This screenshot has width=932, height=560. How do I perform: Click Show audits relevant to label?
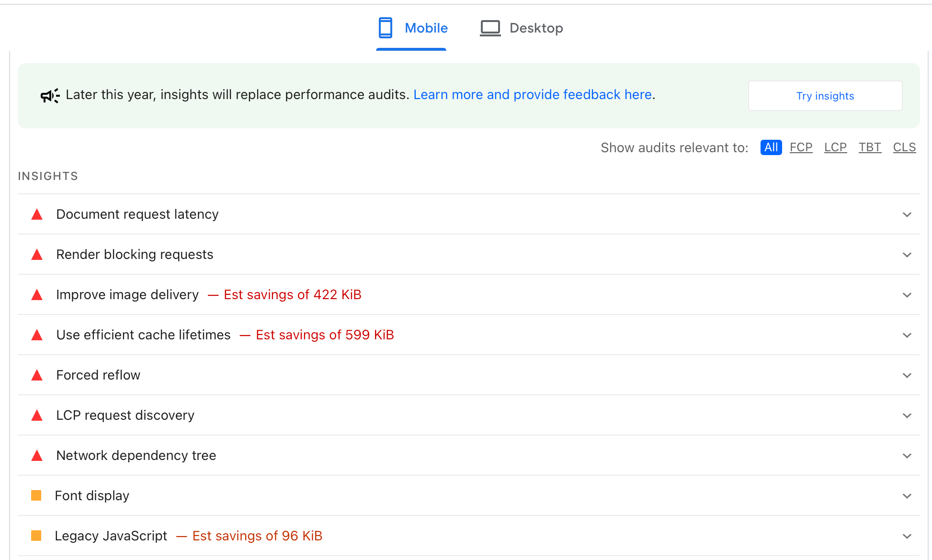[x=674, y=148]
